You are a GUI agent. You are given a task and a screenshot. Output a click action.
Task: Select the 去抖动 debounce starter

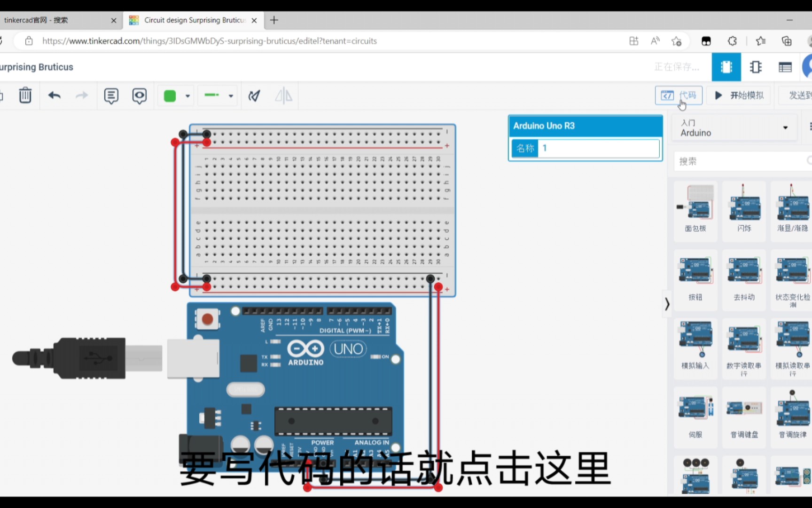click(x=744, y=279)
